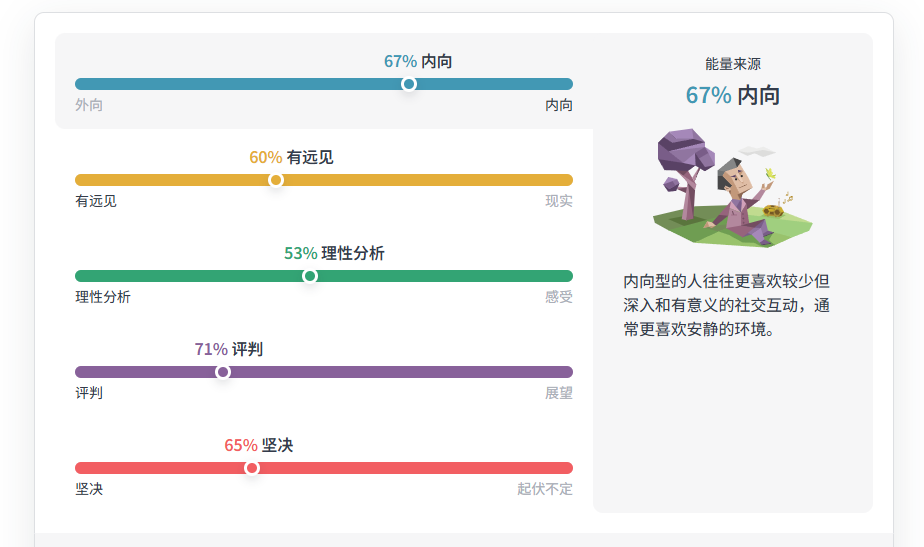The image size is (924, 547).
Task: Click the green 理性分析 slider handle
Action: pos(309,276)
